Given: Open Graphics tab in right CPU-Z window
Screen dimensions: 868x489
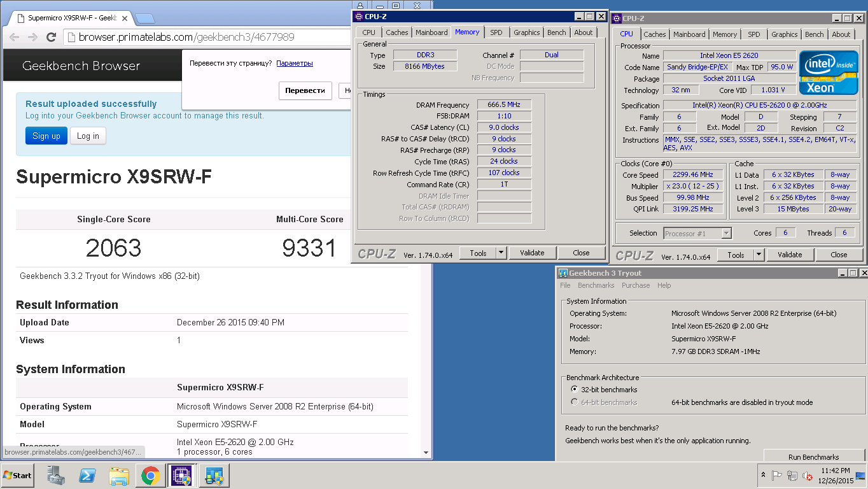Looking at the screenshot, I should pyautogui.click(x=784, y=34).
